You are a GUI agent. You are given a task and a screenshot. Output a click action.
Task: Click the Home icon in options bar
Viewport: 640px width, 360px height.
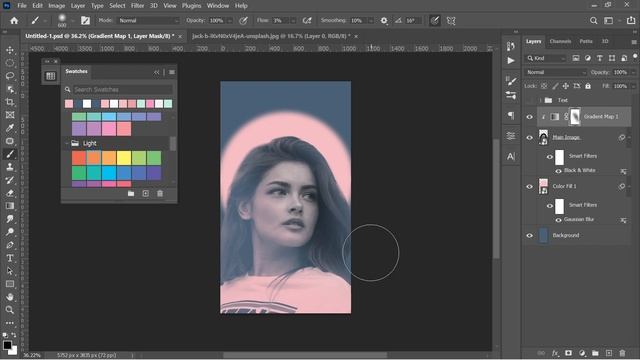click(x=14, y=20)
